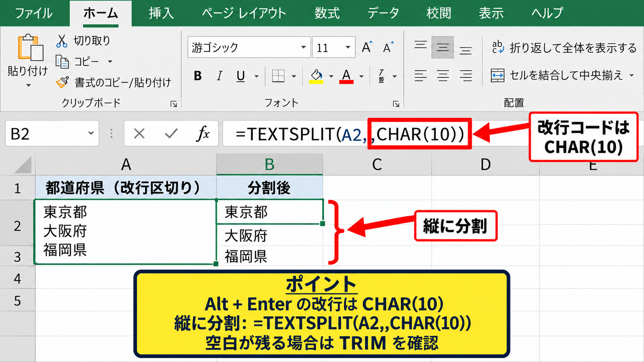This screenshot has height=362, width=644.
Task: Open the font size 11 dropdown
Action: click(x=348, y=47)
